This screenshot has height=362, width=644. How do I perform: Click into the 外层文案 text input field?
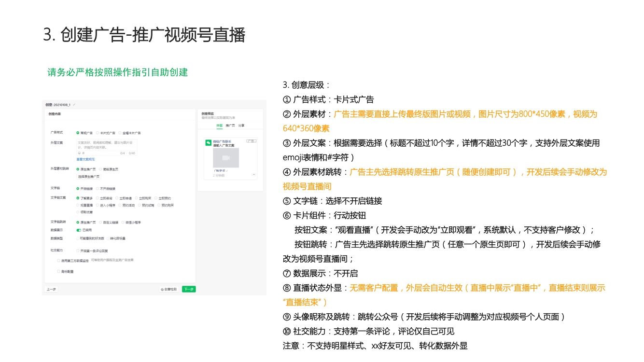106,145
